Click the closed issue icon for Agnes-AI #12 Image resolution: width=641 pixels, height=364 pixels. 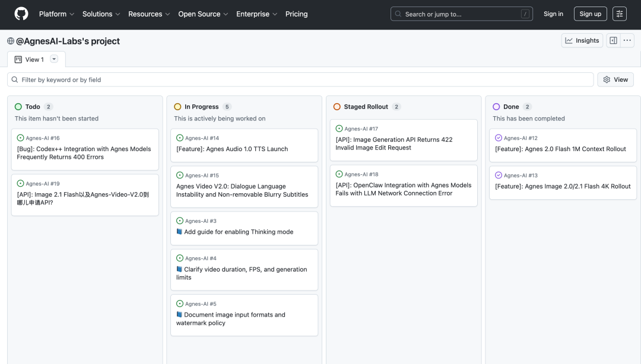pos(499,138)
